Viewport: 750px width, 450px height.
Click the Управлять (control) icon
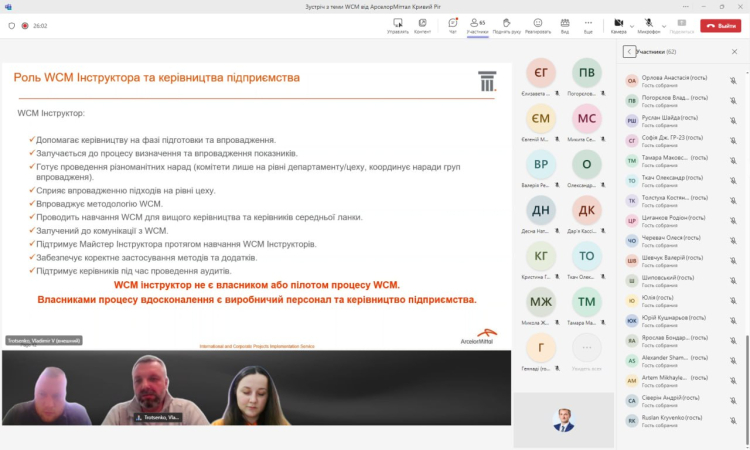397,24
